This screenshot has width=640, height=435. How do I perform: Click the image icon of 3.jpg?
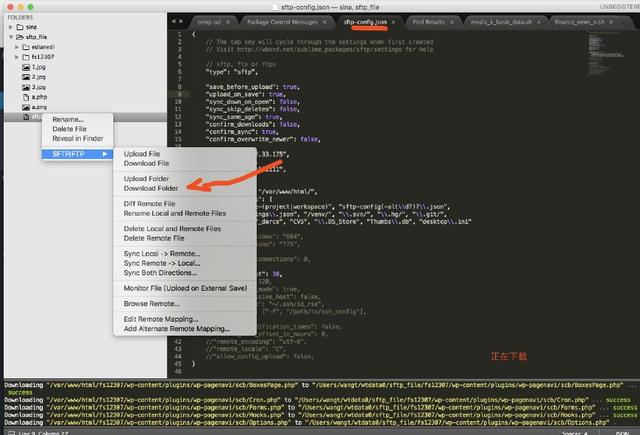click(26, 87)
